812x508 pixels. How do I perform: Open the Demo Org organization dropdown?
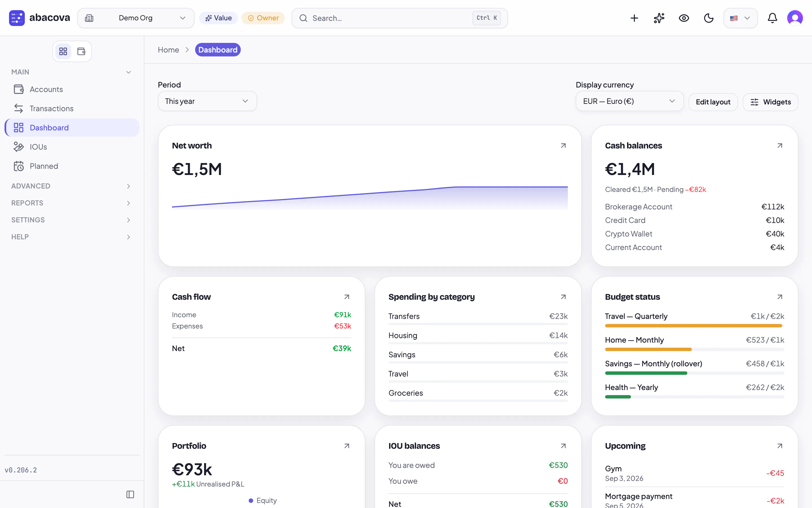tap(136, 18)
